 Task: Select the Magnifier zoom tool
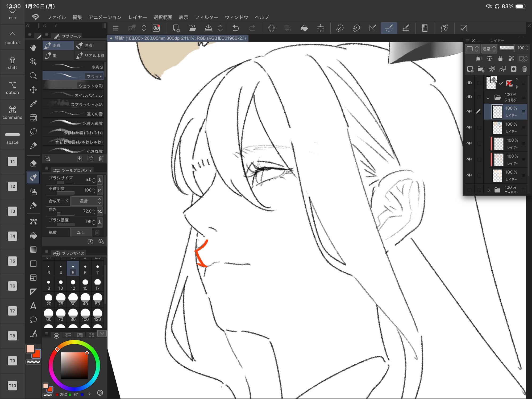coord(33,76)
